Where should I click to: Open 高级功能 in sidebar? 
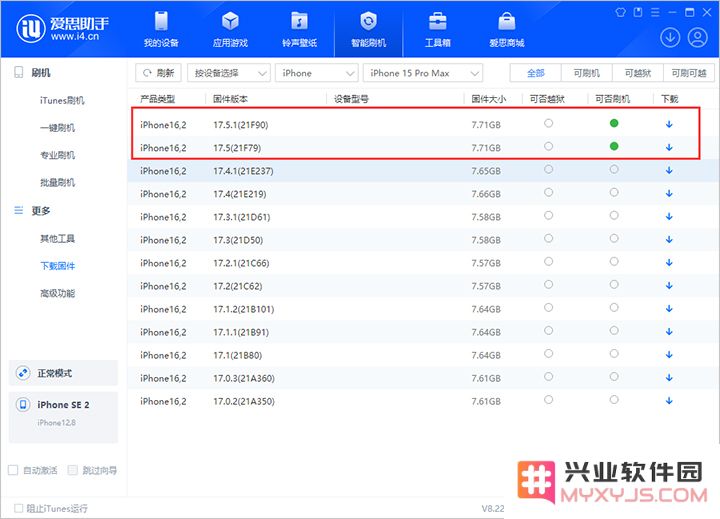click(x=57, y=293)
